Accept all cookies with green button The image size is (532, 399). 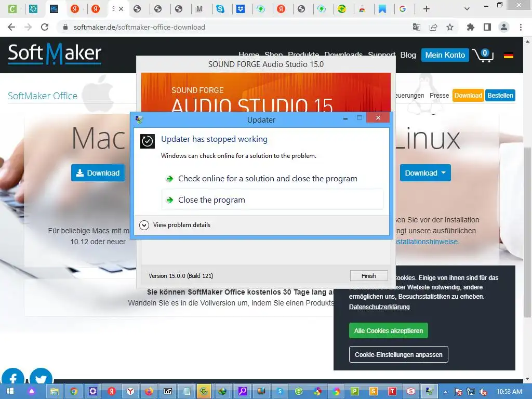coord(389,331)
